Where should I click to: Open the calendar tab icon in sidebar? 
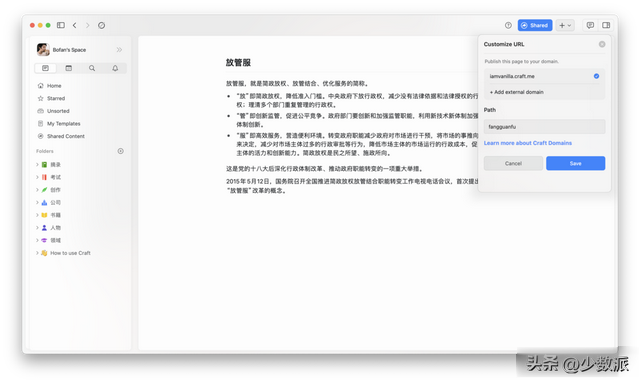69,68
